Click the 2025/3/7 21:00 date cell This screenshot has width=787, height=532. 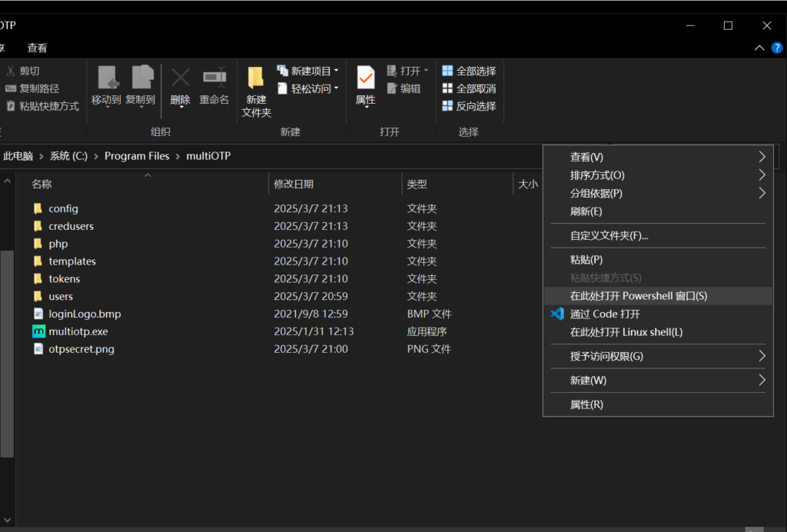tap(310, 349)
